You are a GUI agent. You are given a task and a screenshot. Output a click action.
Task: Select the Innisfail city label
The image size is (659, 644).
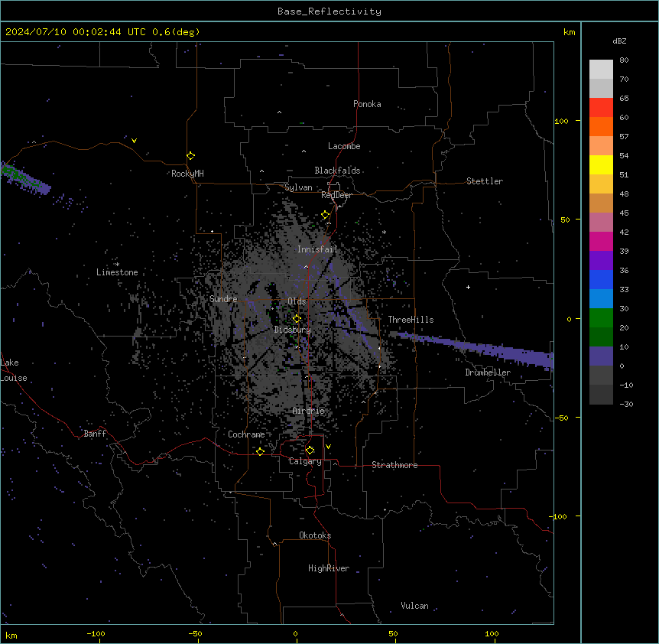pyautogui.click(x=317, y=249)
